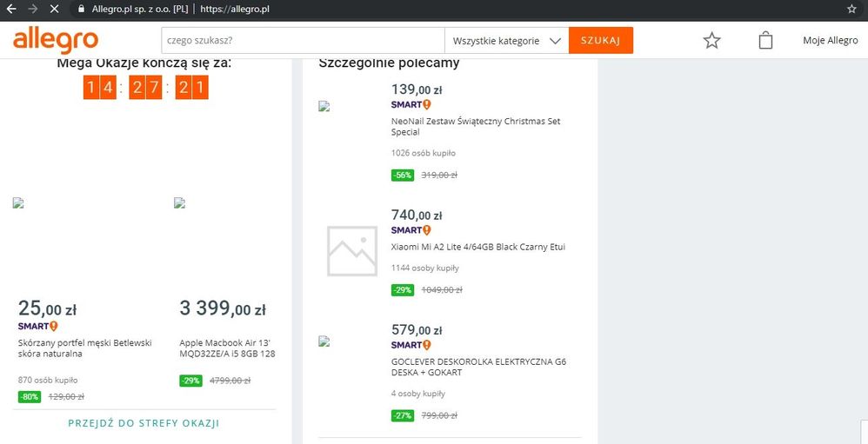The height and width of the screenshot is (444, 868).
Task: Focus the 'czego szukasz?' search field
Action: pos(302,41)
